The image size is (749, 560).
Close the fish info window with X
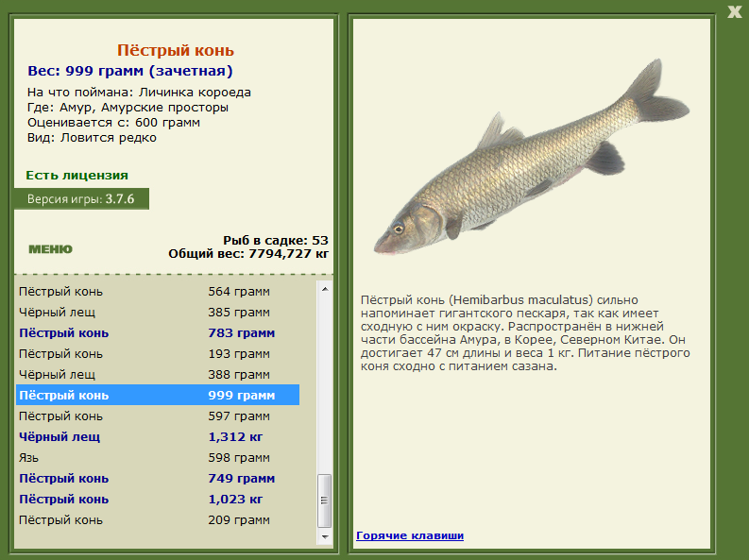[x=735, y=11]
